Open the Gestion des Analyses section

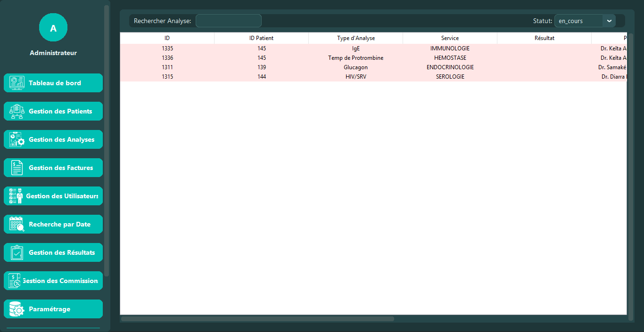click(x=53, y=139)
